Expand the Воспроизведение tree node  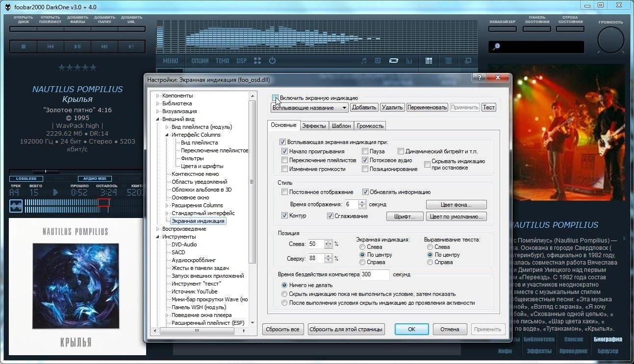tap(158, 229)
